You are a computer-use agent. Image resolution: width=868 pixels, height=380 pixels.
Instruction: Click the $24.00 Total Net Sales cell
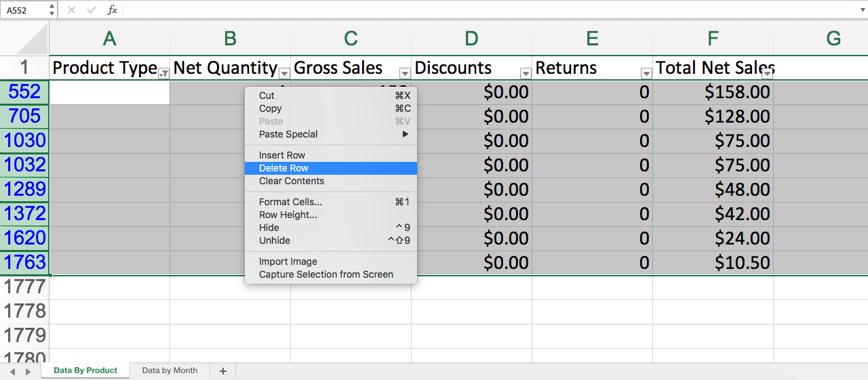[x=713, y=238]
